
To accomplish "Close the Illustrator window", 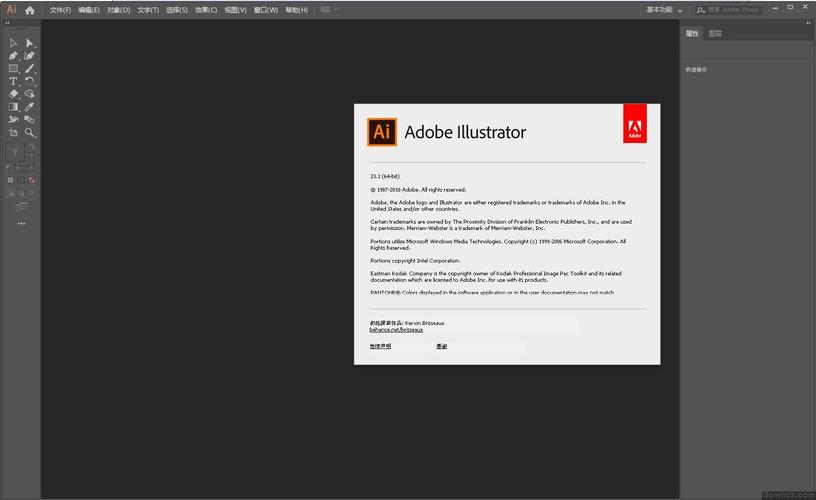I will click(x=806, y=7).
